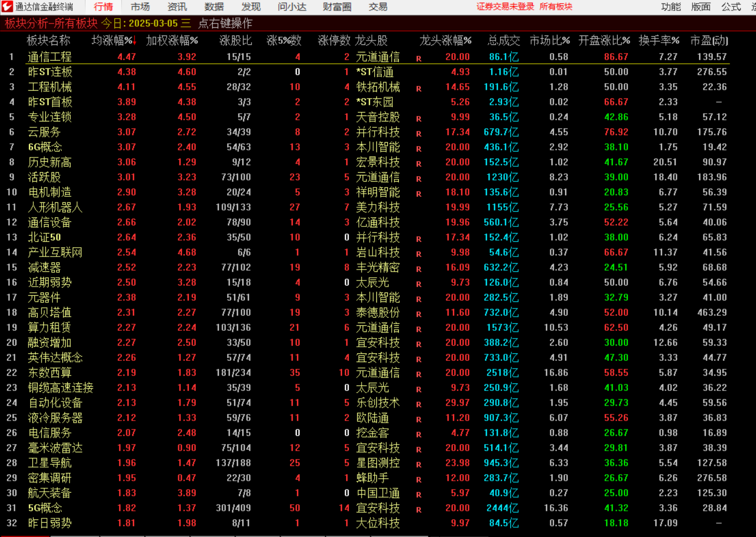Viewport: 756px width, 537px height.
Task: Select the 5G概念 sector name
Action: pos(45,508)
